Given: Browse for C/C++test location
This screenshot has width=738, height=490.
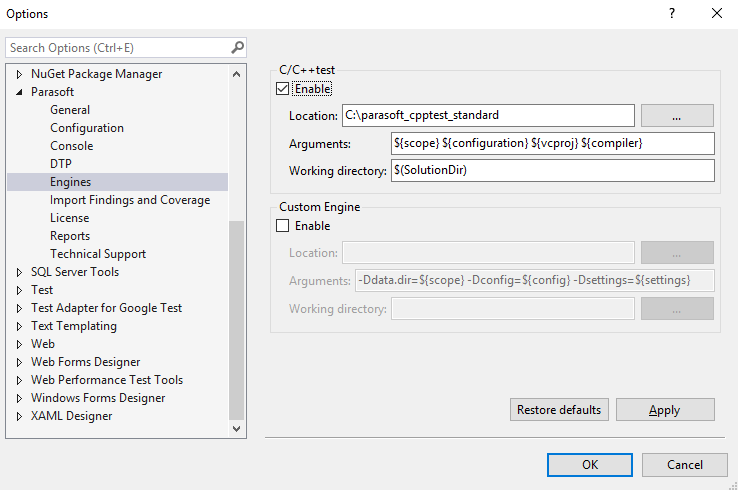Looking at the screenshot, I should [677, 116].
